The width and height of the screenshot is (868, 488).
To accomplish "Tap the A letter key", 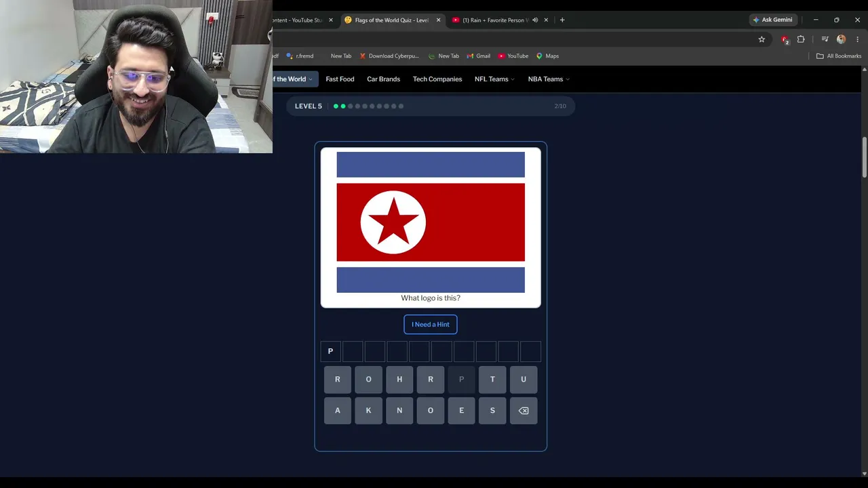I will pyautogui.click(x=338, y=411).
